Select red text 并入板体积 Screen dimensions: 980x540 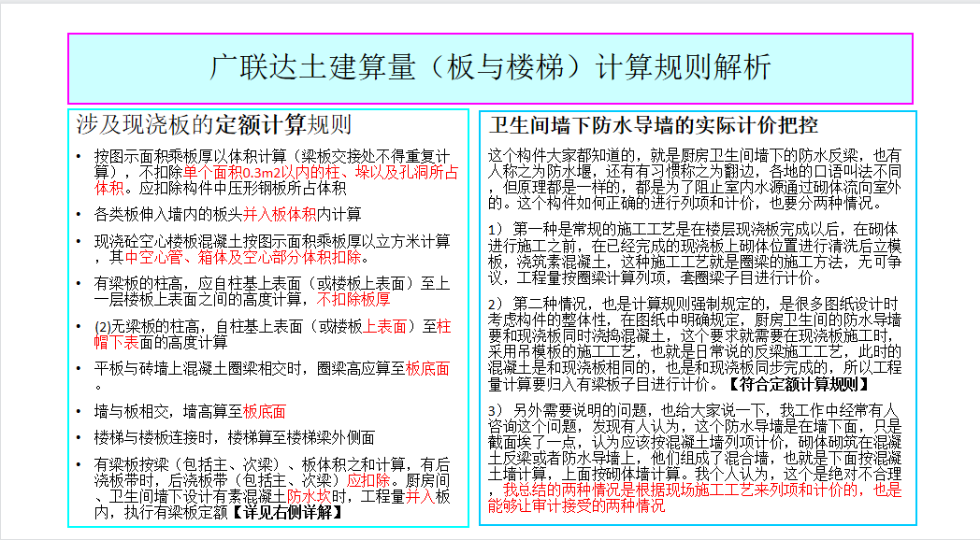tap(280, 215)
